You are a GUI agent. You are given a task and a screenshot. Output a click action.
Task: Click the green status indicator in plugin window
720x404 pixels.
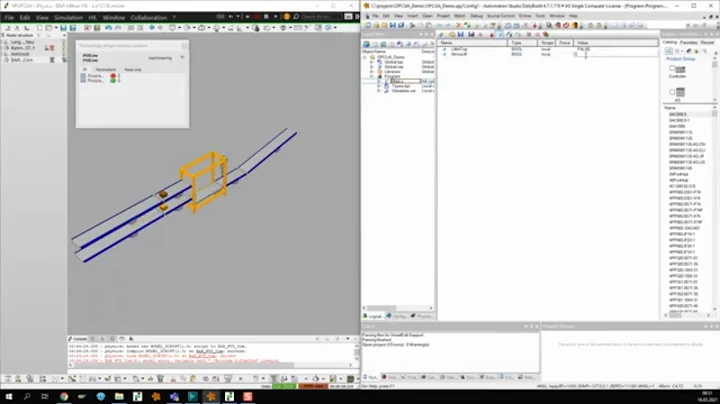113,81
